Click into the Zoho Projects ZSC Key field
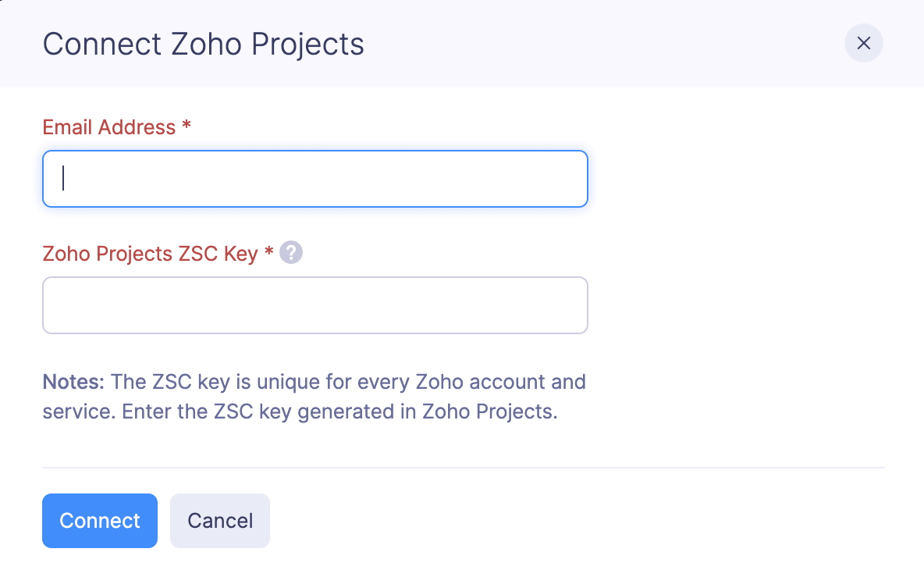Image resolution: width=924 pixels, height=570 pixels. 315,305
